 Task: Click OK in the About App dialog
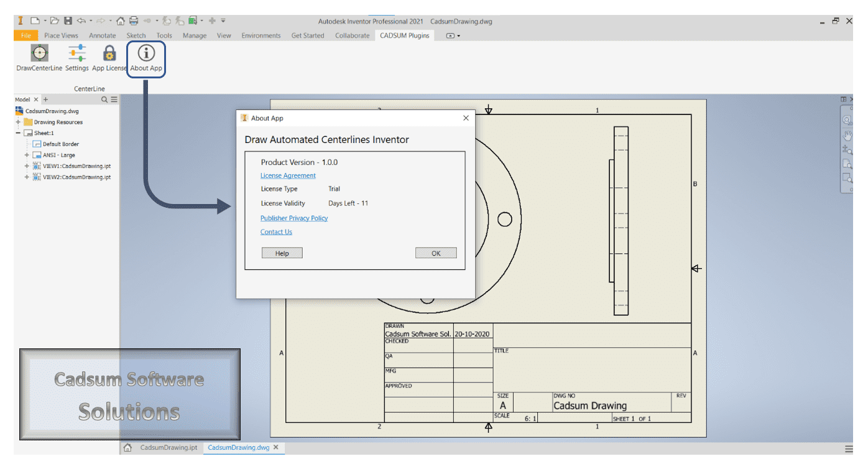point(435,253)
